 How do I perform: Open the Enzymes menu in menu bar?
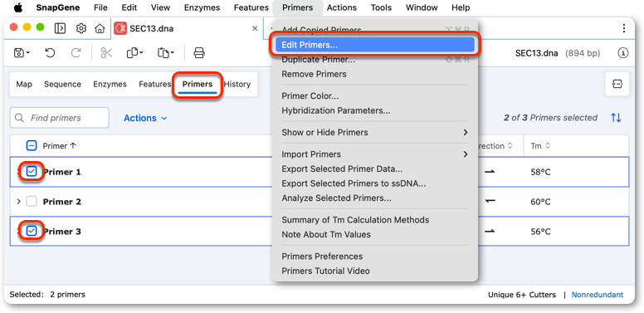(x=202, y=7)
